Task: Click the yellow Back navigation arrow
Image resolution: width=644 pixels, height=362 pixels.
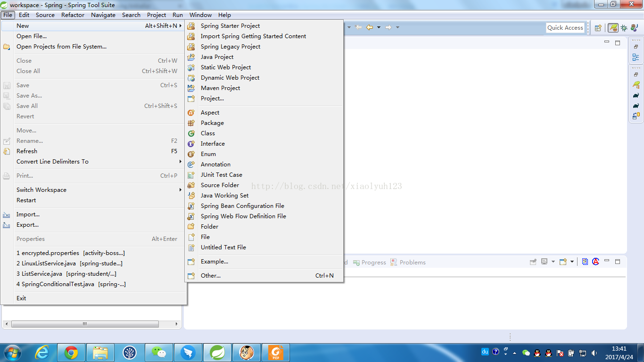Action: pyautogui.click(x=370, y=27)
